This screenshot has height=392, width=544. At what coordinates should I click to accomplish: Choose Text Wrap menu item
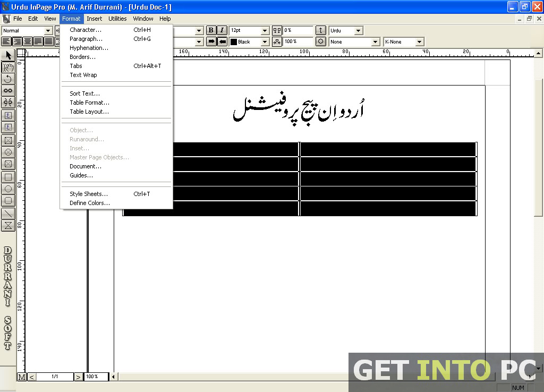coord(116,75)
